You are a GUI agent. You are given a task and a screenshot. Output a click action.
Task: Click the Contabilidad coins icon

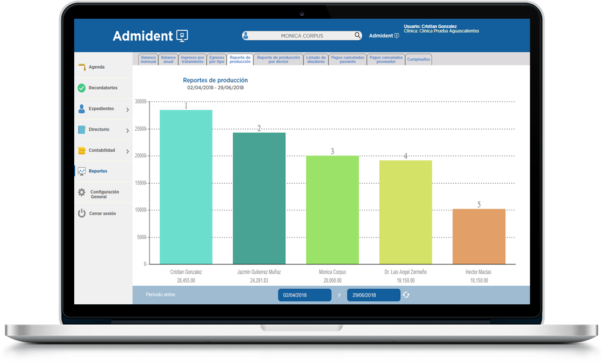point(81,151)
